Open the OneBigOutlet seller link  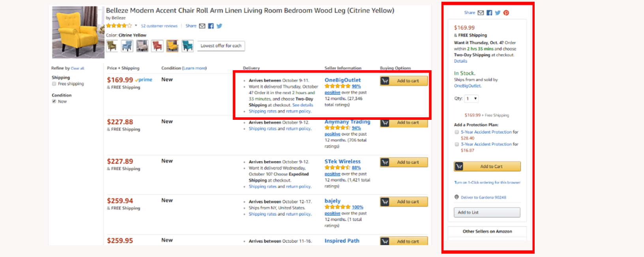coord(343,80)
